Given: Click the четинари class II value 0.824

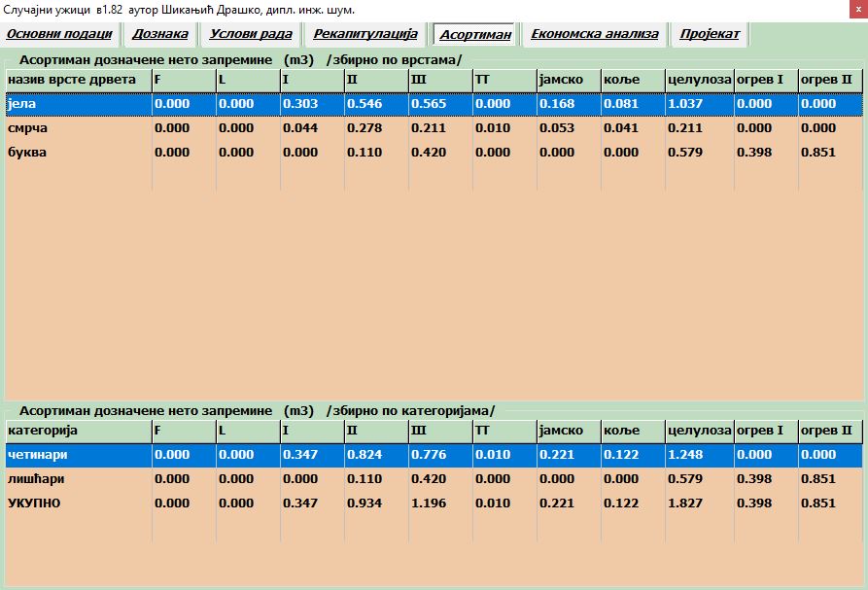Looking at the screenshot, I should (365, 455).
